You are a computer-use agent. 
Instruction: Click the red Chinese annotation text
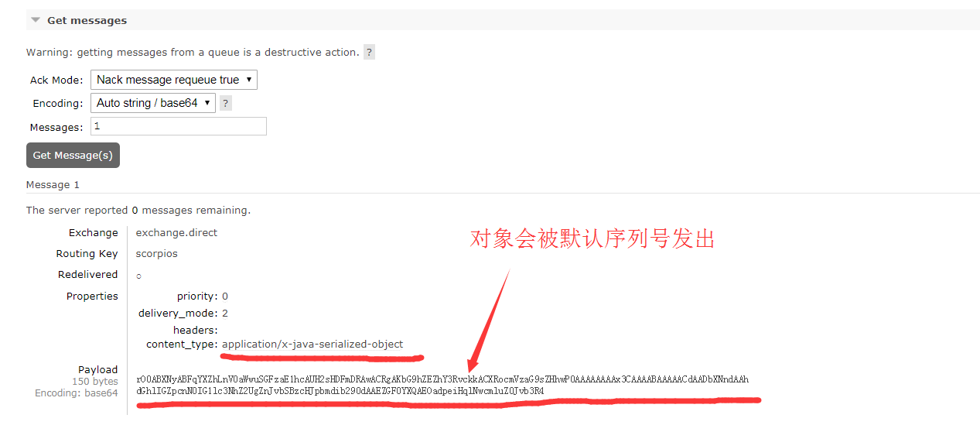[x=592, y=238]
